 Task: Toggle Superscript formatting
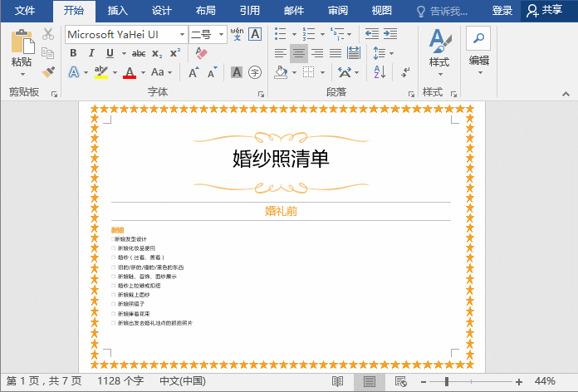pyautogui.click(x=175, y=52)
